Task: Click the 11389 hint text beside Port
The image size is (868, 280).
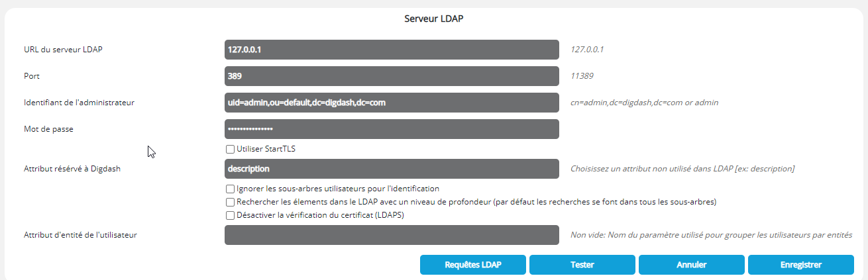Action: [x=582, y=76]
